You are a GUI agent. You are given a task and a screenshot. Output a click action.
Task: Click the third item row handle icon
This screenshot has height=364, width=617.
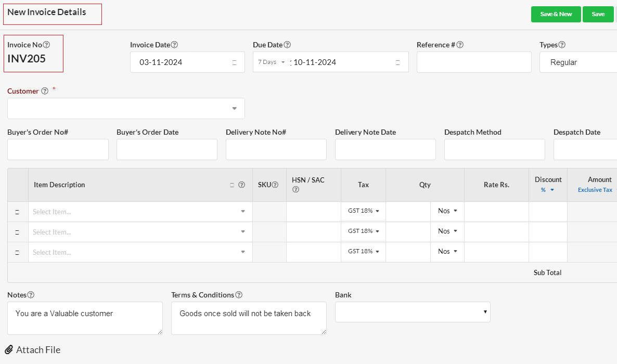pos(17,253)
